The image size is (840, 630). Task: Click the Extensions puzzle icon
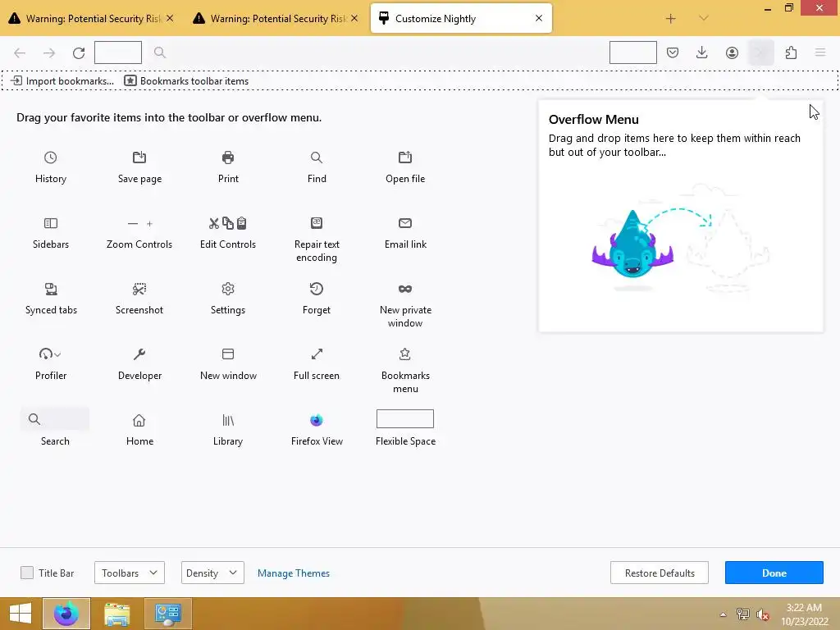pyautogui.click(x=791, y=52)
